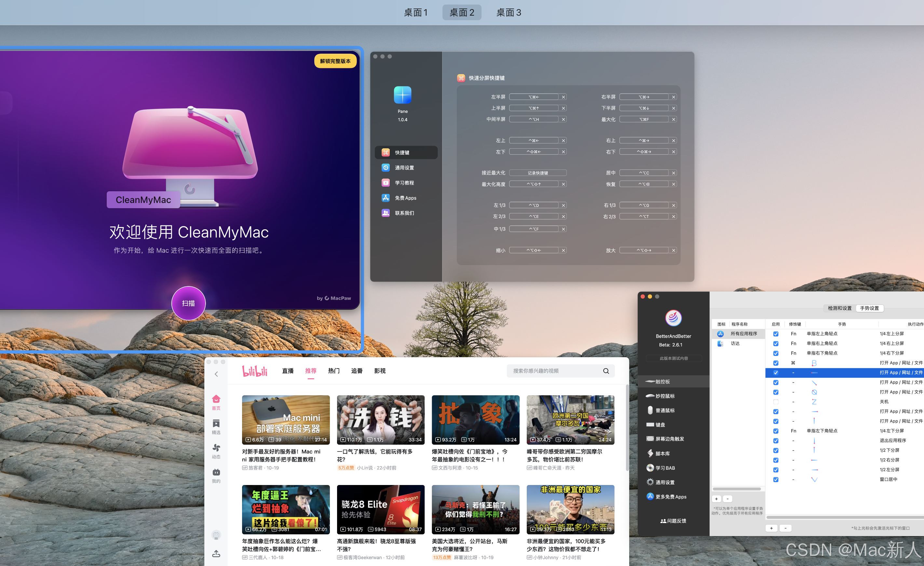
Task: Uncheck the 窗口居中 gesture checkbox
Action: tap(776, 480)
